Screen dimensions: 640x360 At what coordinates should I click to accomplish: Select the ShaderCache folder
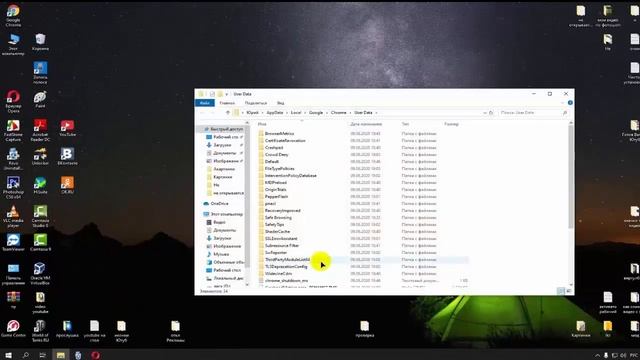[278, 231]
